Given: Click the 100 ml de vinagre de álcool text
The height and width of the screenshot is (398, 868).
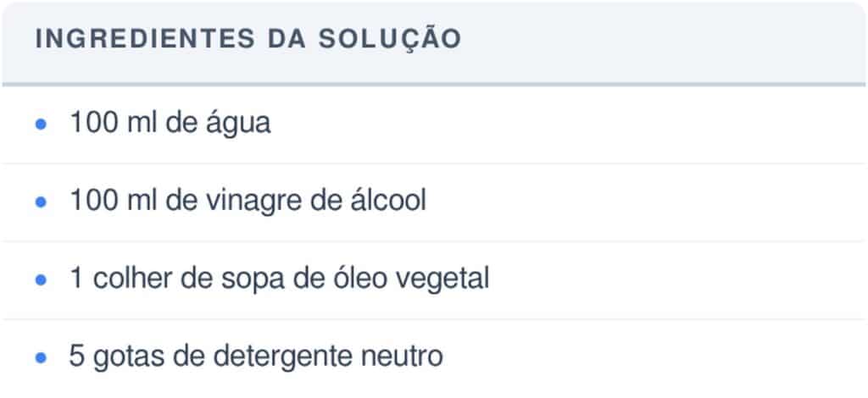Looking at the screenshot, I should pyautogui.click(x=248, y=200).
